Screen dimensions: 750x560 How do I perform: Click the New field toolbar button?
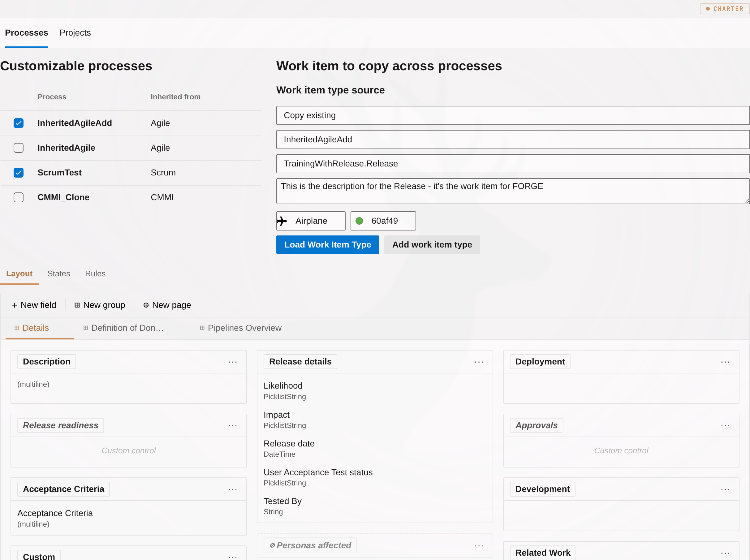point(34,305)
